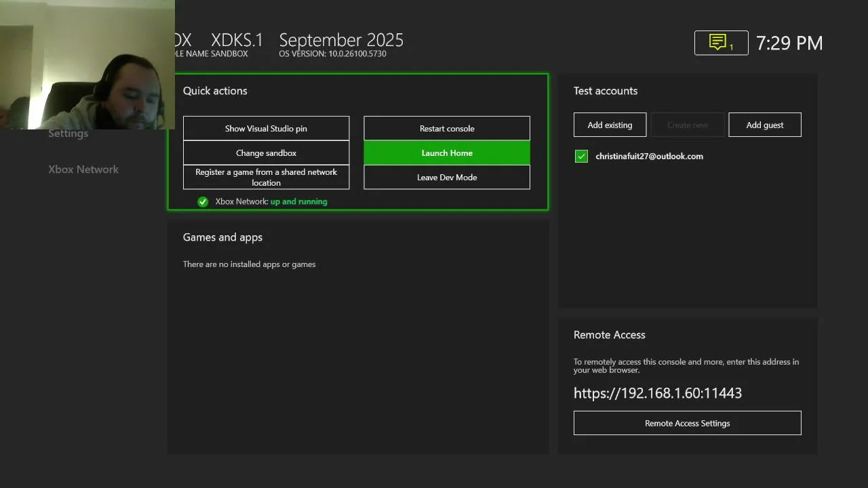Select Leave Dev Mode
This screenshot has height=488, width=868.
click(447, 177)
